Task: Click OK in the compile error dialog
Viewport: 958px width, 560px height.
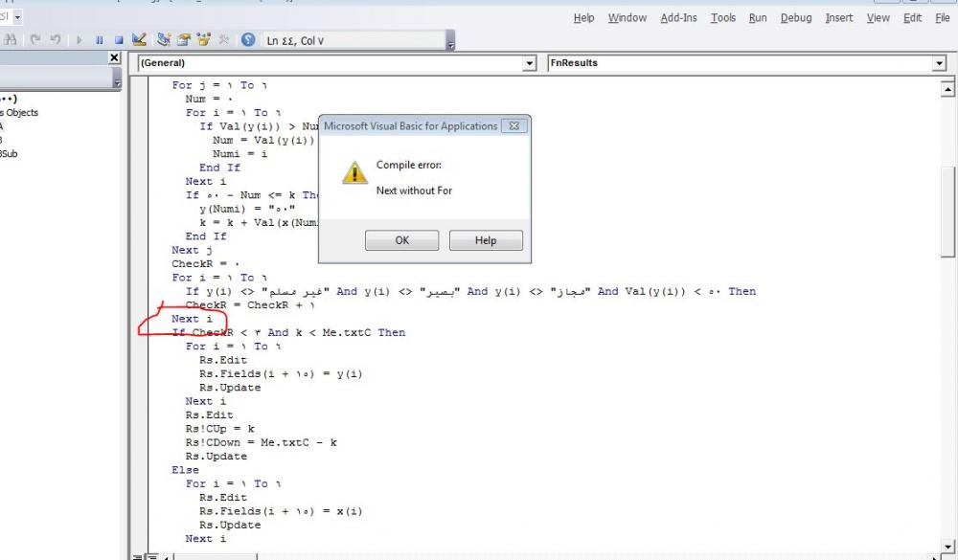Action: [401, 240]
